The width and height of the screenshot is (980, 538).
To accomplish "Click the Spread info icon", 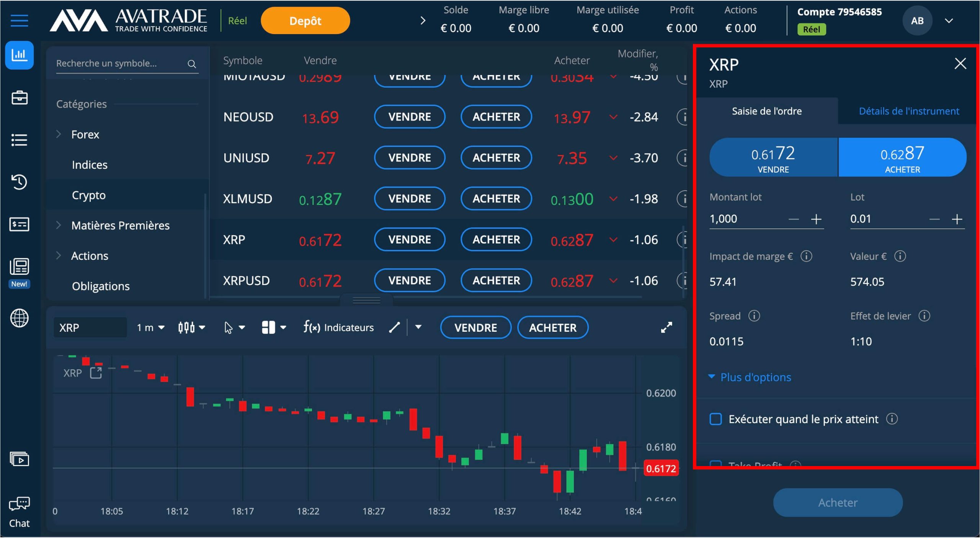I will 754,316.
